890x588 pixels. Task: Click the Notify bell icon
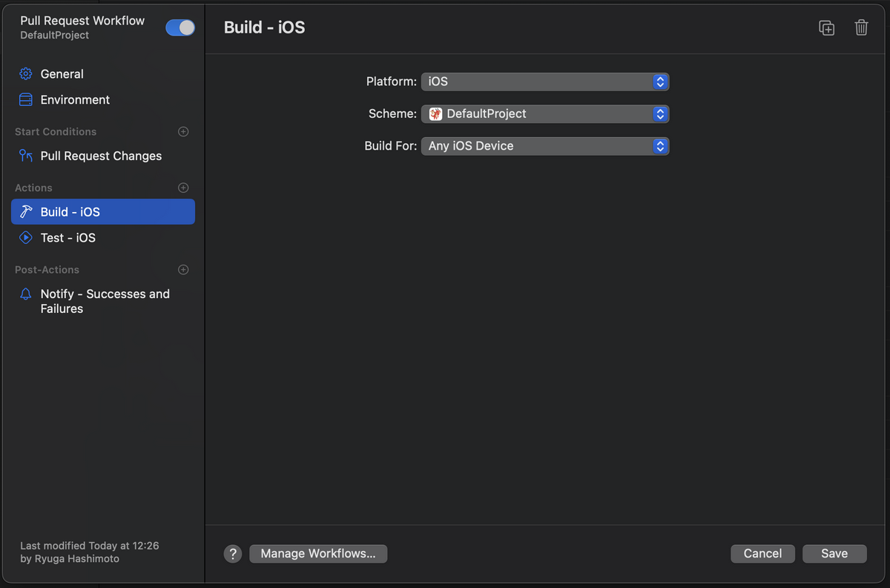tap(26, 294)
